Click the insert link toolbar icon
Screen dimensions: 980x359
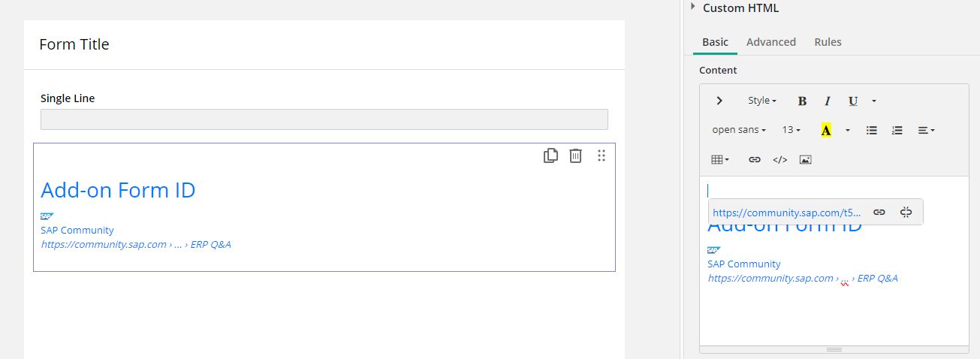click(x=755, y=159)
